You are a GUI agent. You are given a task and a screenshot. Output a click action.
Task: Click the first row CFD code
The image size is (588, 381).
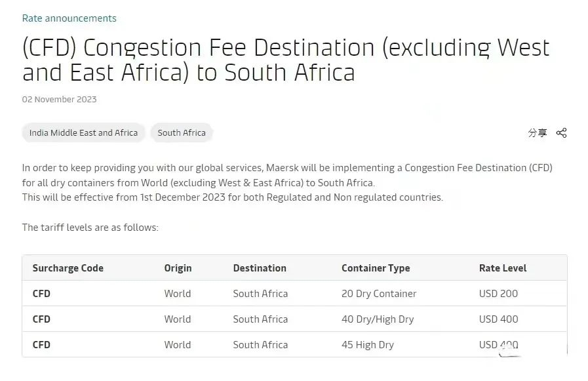[41, 294]
